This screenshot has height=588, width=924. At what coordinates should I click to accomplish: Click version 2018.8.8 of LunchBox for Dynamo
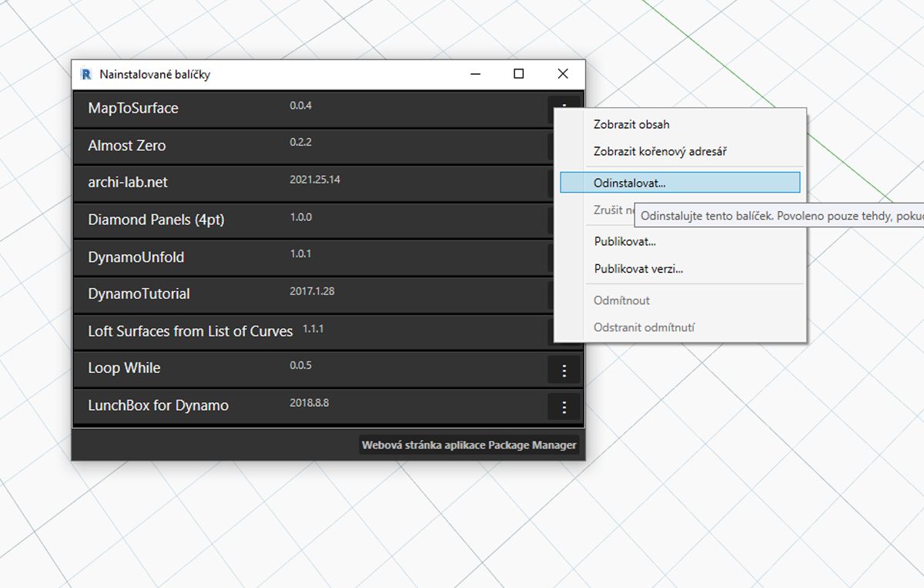click(x=310, y=402)
